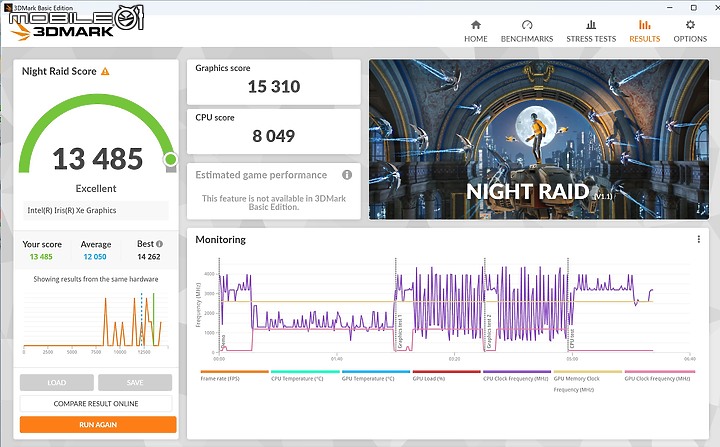The height and width of the screenshot is (447, 720).
Task: Select the RESULTS menu label
Action: pos(645,39)
